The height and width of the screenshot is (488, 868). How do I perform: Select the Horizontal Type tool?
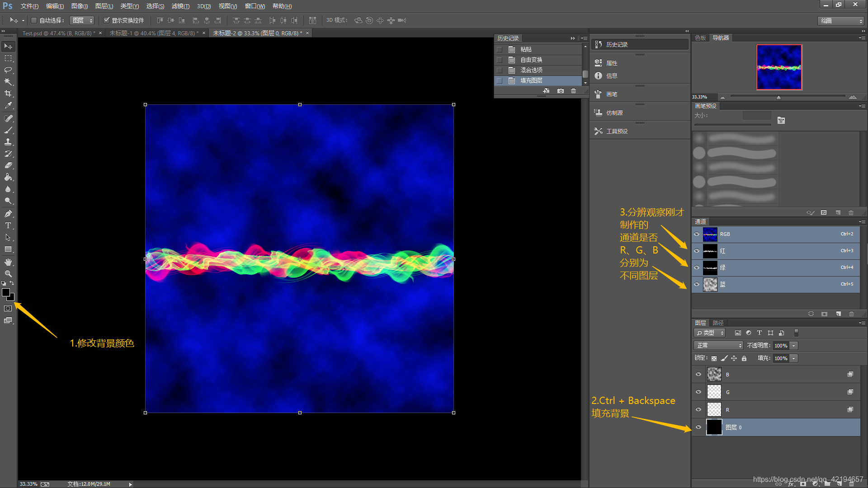[8, 225]
